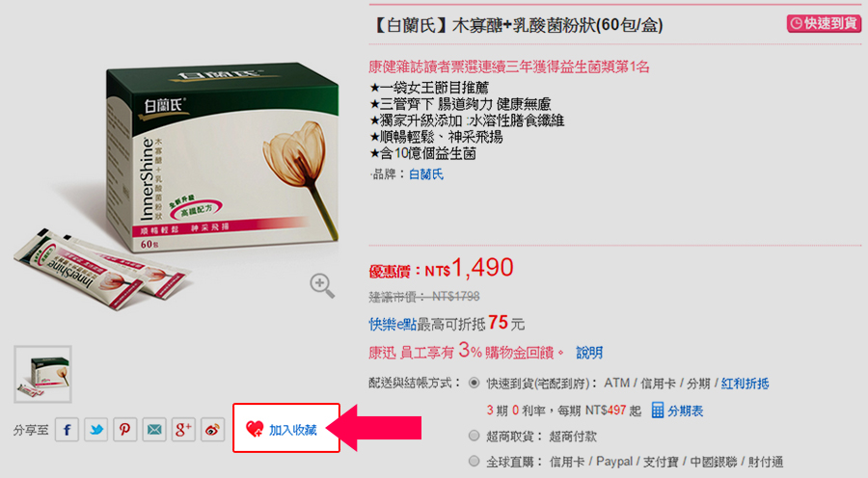Share product via email icon
This screenshot has width=868, height=478.
(x=154, y=430)
